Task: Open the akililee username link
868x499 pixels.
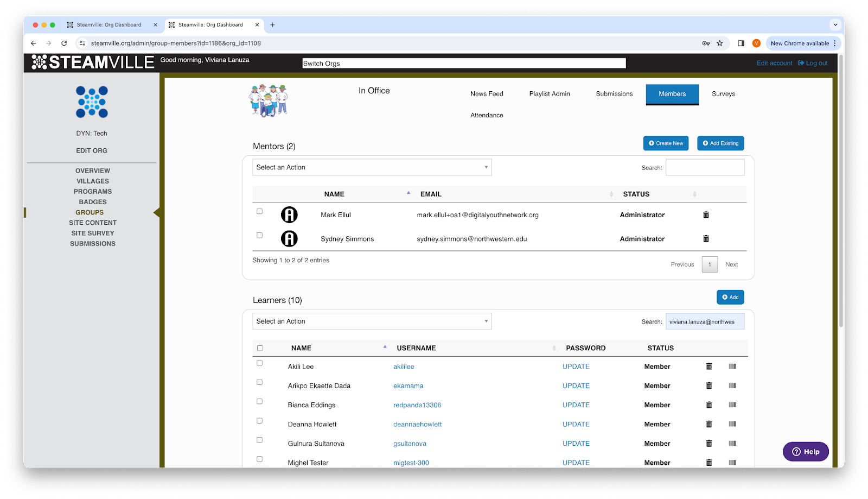Action: coord(404,367)
